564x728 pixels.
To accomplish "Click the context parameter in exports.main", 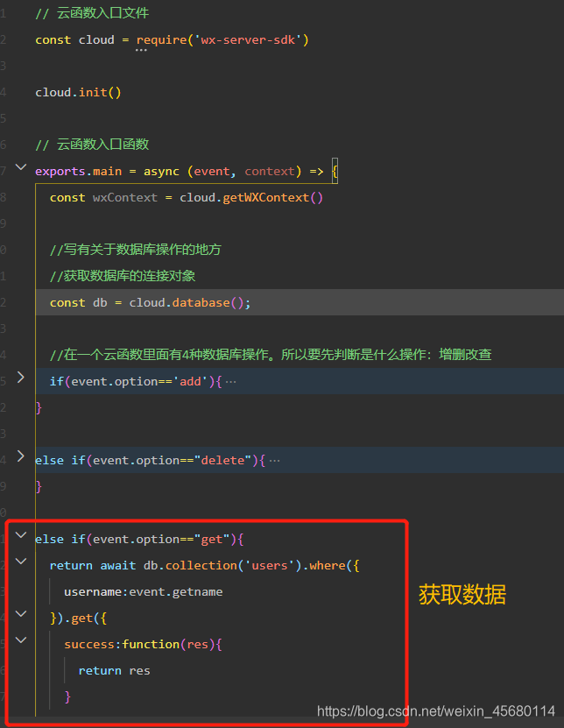I will 270,172.
